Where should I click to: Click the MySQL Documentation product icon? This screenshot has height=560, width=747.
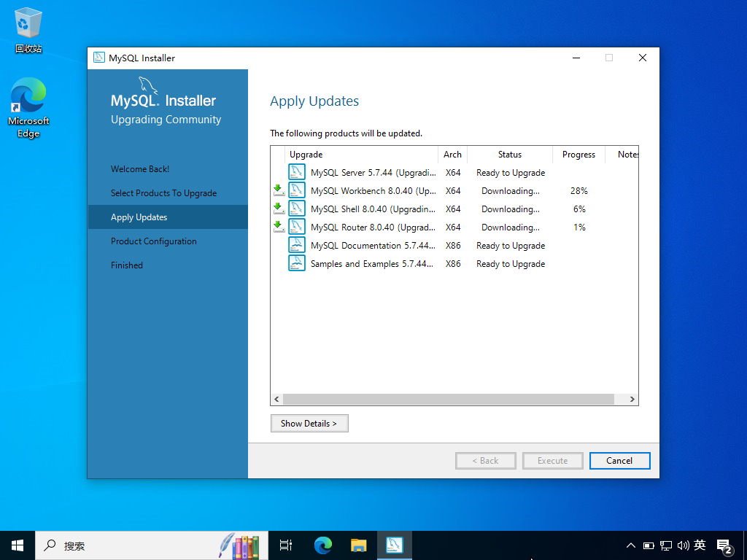point(297,246)
